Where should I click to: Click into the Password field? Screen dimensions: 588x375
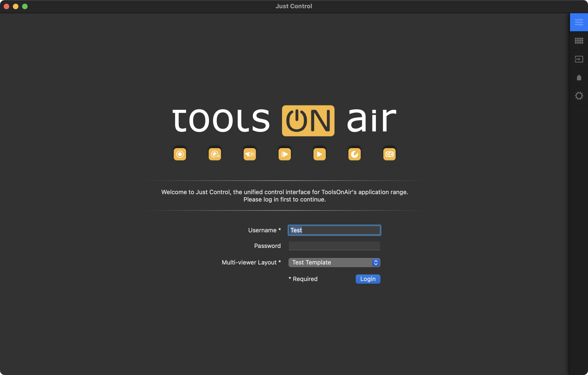[x=334, y=246]
